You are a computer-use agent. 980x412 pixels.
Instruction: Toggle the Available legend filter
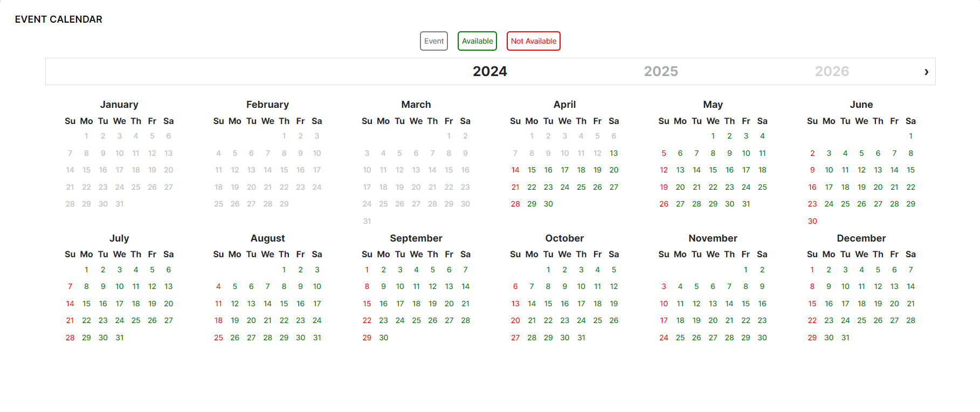[x=477, y=41]
